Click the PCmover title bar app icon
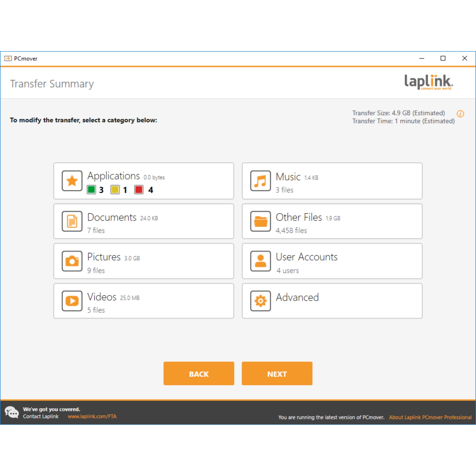 8,58
